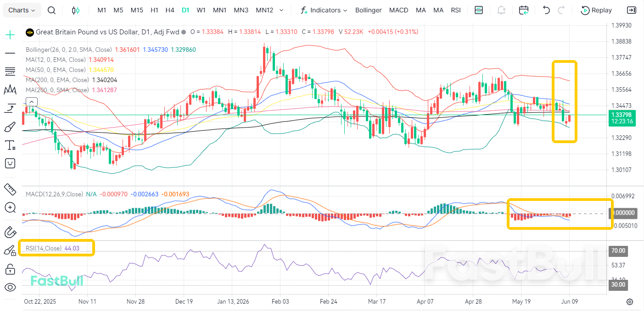Switch to M5 timeframe

[x=118, y=10]
